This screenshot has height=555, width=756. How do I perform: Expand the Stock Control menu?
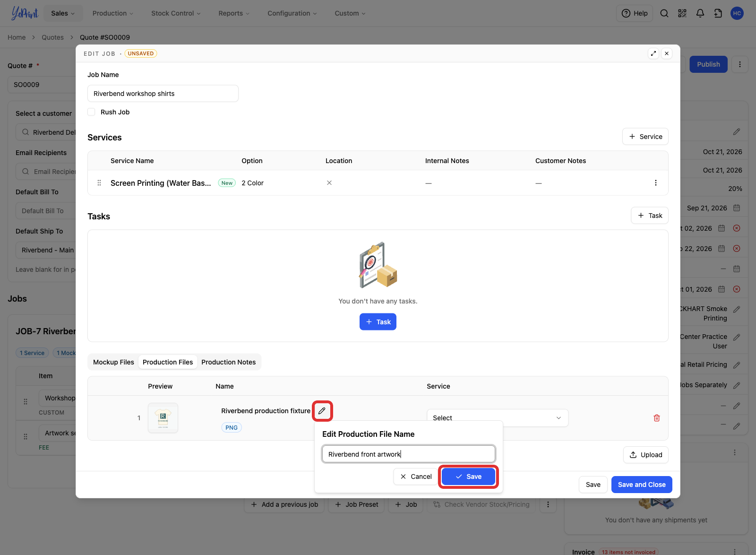(x=176, y=13)
